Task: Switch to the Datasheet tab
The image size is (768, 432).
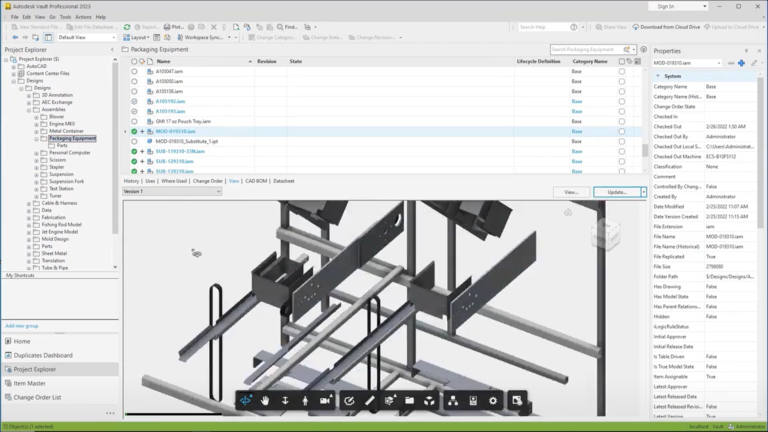Action: (284, 181)
